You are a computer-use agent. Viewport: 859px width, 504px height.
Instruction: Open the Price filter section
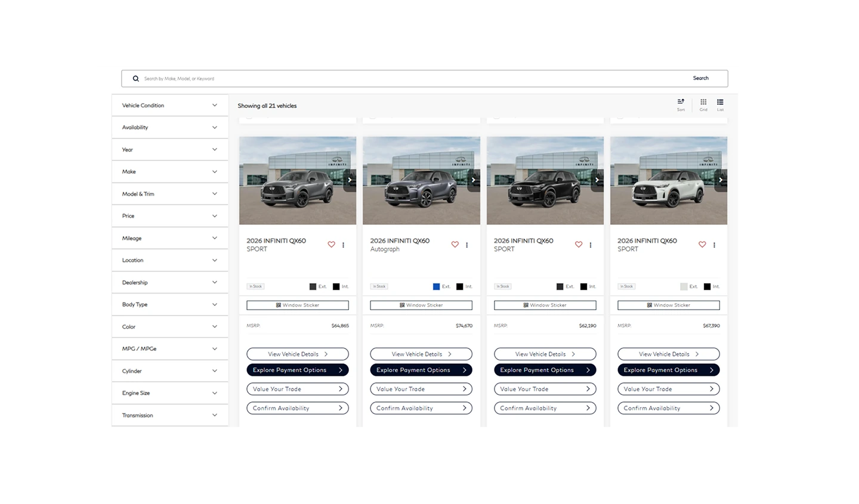pyautogui.click(x=170, y=216)
